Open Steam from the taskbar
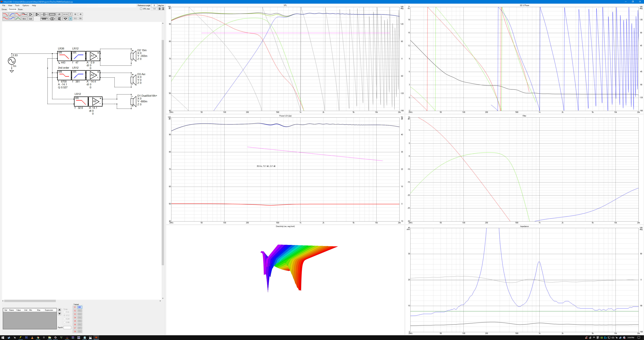The image size is (644, 340). tap(9, 338)
